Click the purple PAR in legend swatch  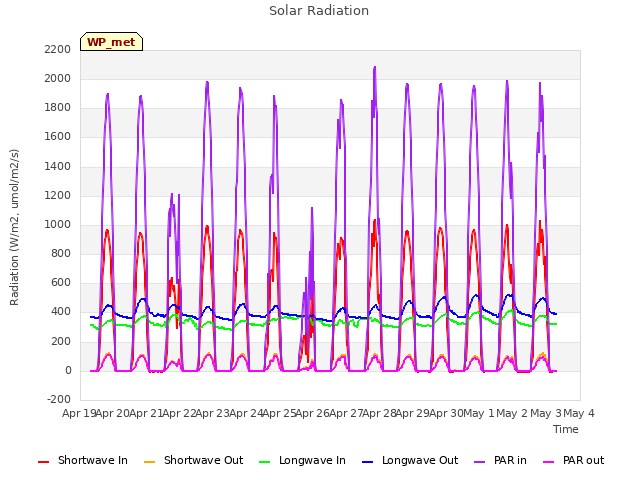coord(480,462)
